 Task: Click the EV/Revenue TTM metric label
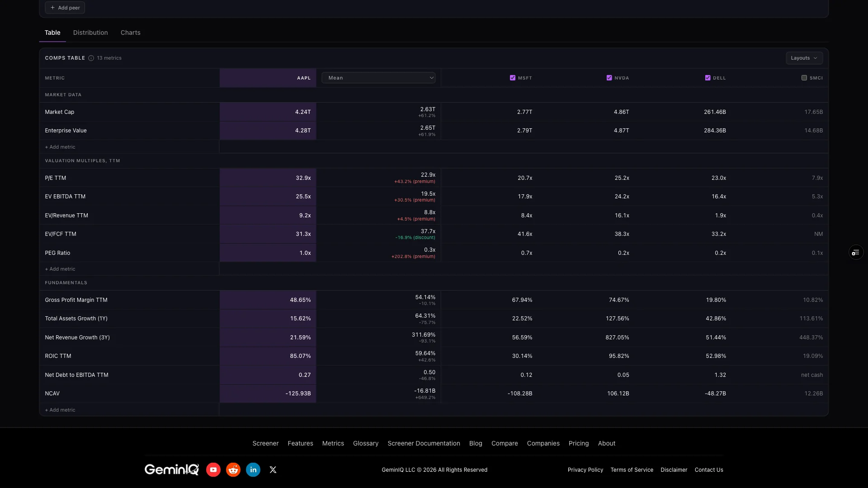pyautogui.click(x=66, y=216)
